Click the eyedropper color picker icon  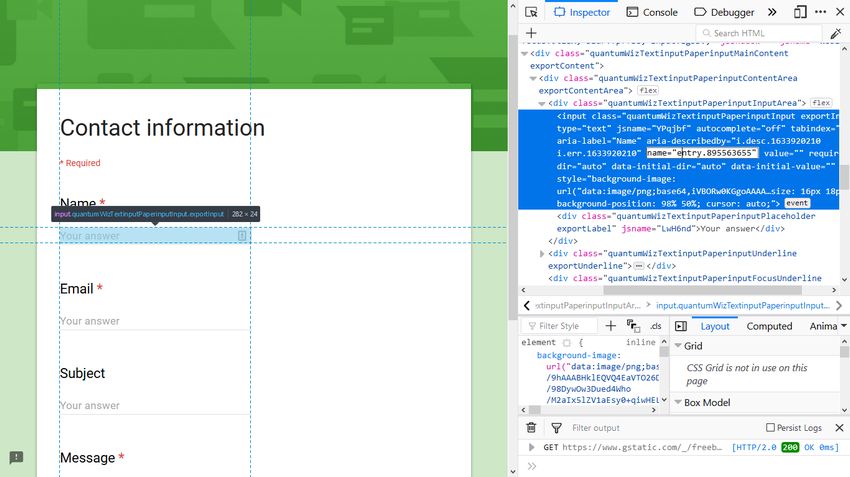(837, 33)
